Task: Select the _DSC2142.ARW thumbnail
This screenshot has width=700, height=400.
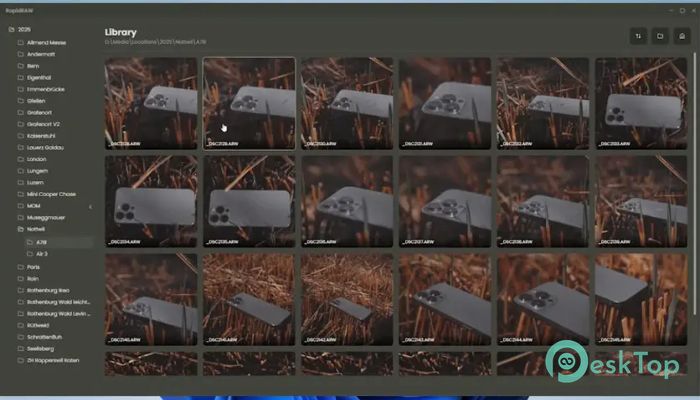Action: point(347,300)
